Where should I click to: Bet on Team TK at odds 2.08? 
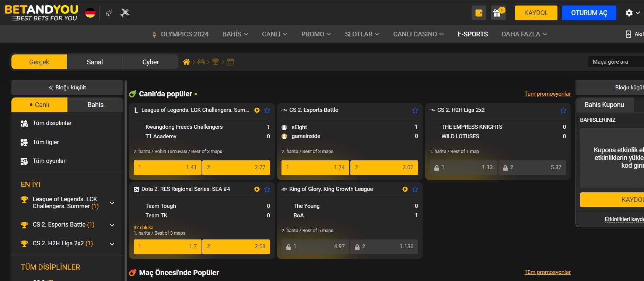236,246
